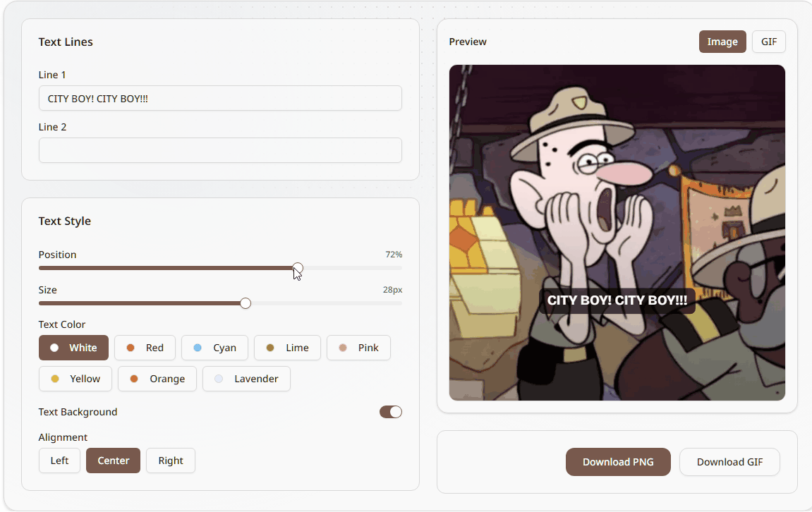Focus the Line 1 text field
The height and width of the screenshot is (512, 812).
tap(220, 99)
